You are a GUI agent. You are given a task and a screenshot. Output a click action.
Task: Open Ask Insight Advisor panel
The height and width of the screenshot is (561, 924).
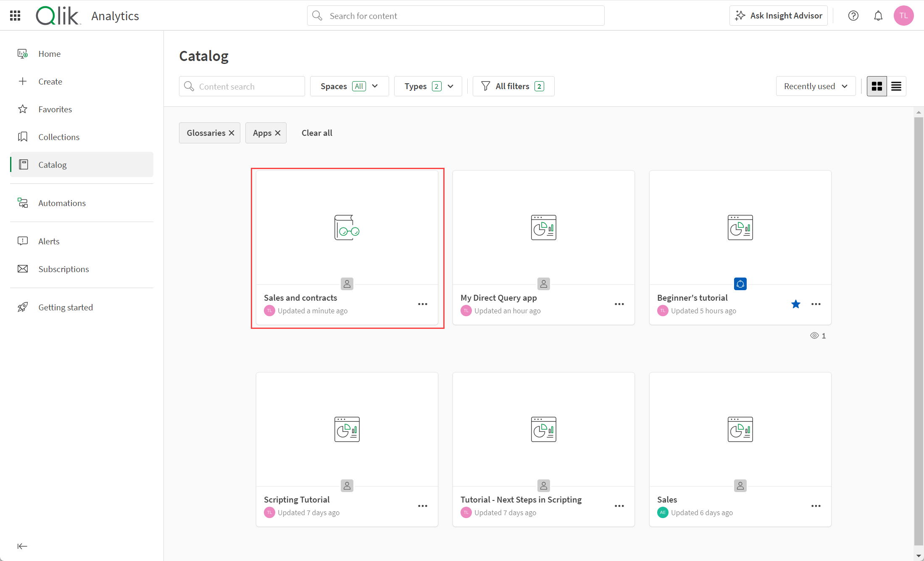(779, 15)
